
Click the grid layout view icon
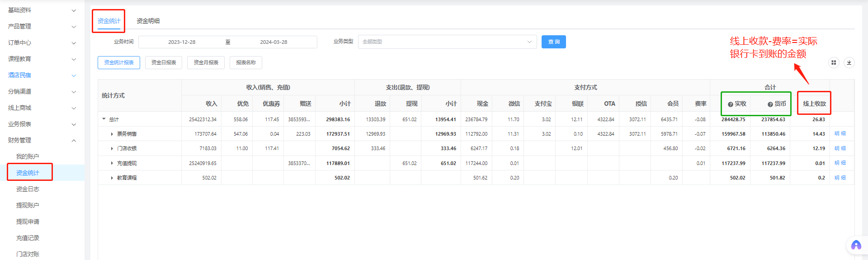(x=834, y=63)
